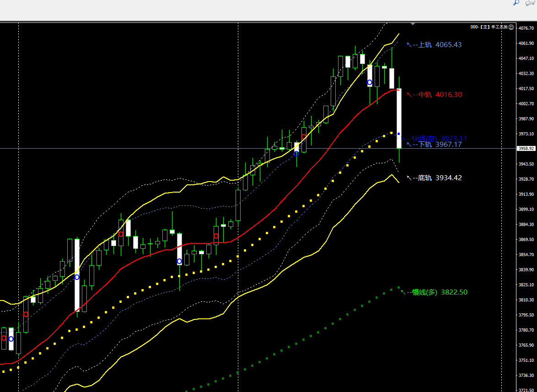Open the chat bubbles community icon
This screenshot has width=537, height=392.
[x=530, y=2]
